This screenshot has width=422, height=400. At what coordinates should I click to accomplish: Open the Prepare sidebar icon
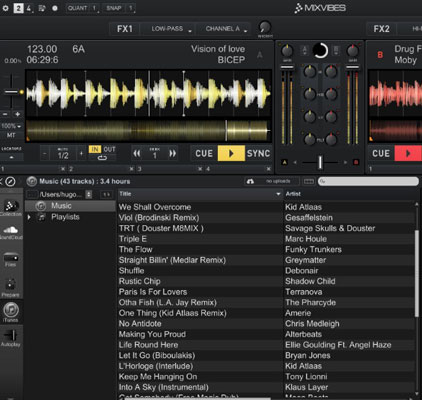pos(11,287)
